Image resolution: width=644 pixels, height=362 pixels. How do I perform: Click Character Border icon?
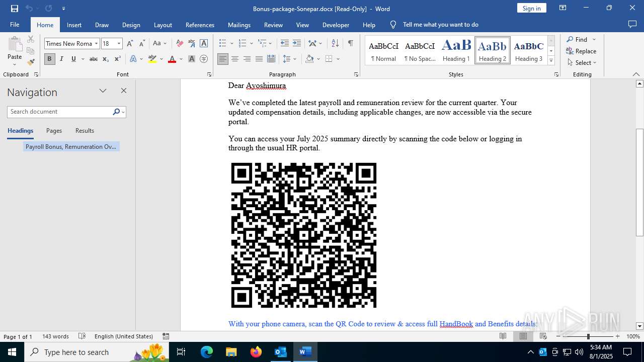[x=204, y=43]
